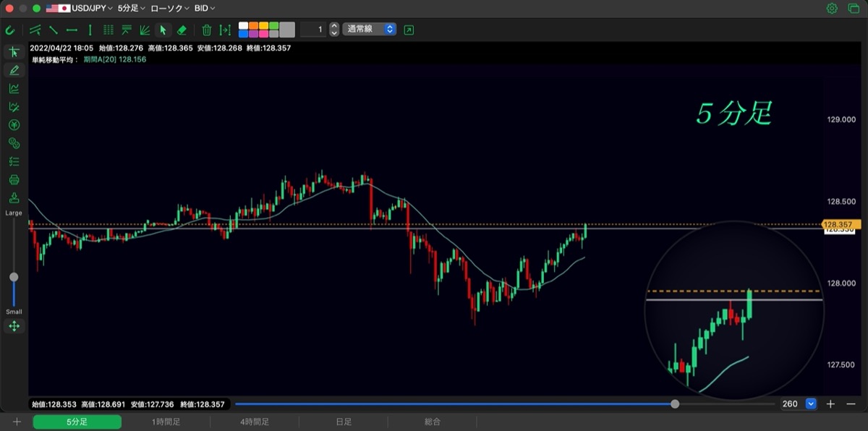Viewport: 868px width, 431px height.
Task: Open the ローソク chart type dropdown
Action: (x=170, y=8)
